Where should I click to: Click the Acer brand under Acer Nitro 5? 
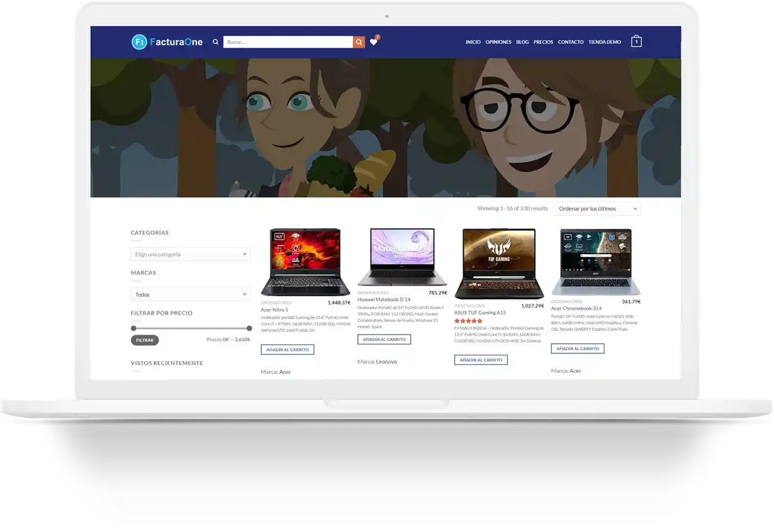pos(285,372)
